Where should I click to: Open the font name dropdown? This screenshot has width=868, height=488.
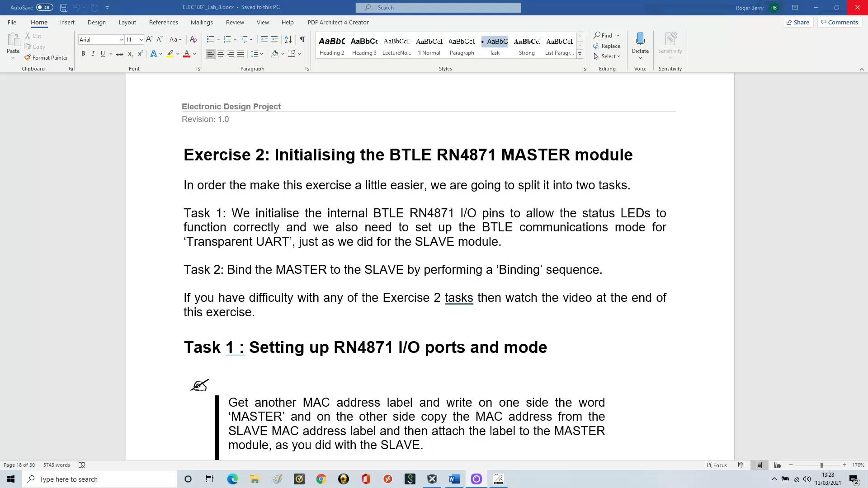(121, 39)
